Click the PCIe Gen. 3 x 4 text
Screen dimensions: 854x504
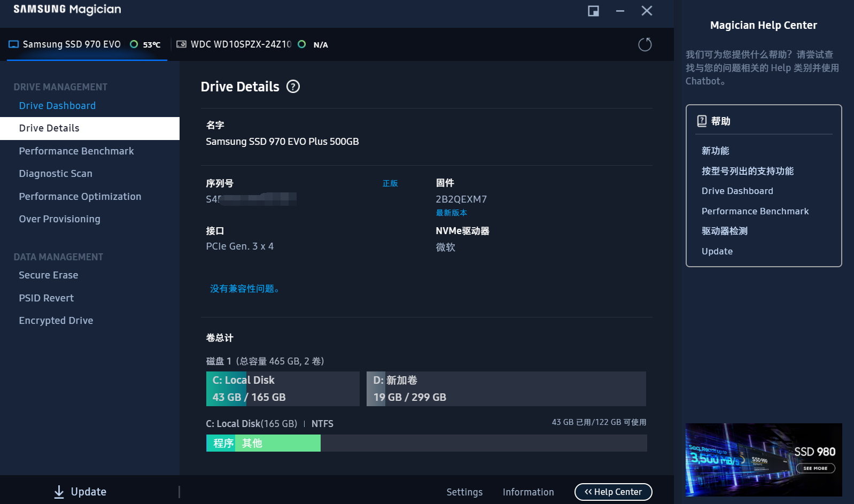240,246
